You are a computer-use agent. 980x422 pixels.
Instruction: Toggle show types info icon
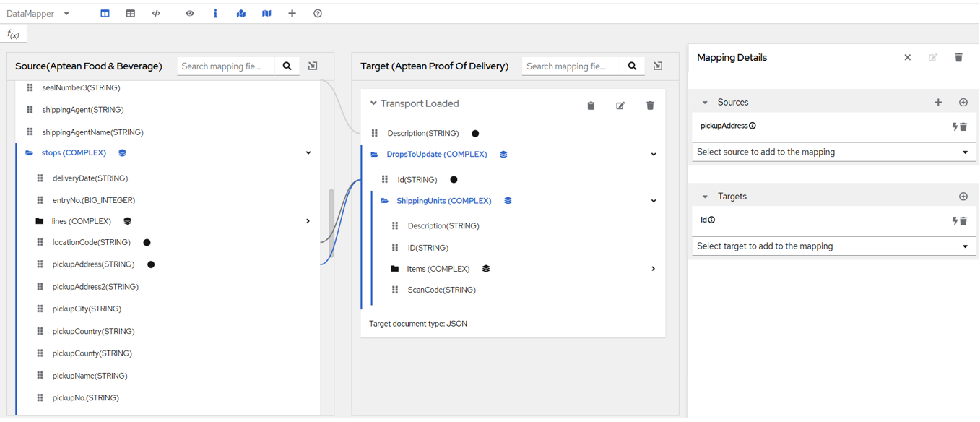tap(215, 14)
